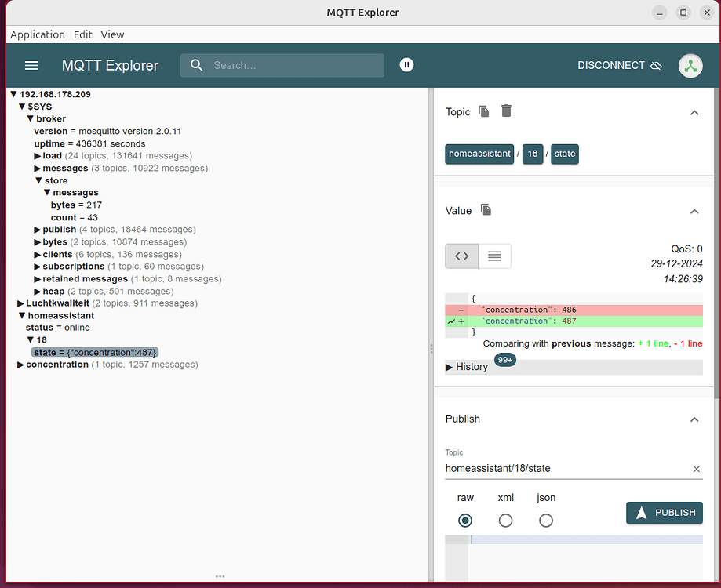Switch value display to diff view
The height and width of the screenshot is (588, 721).
(461, 256)
